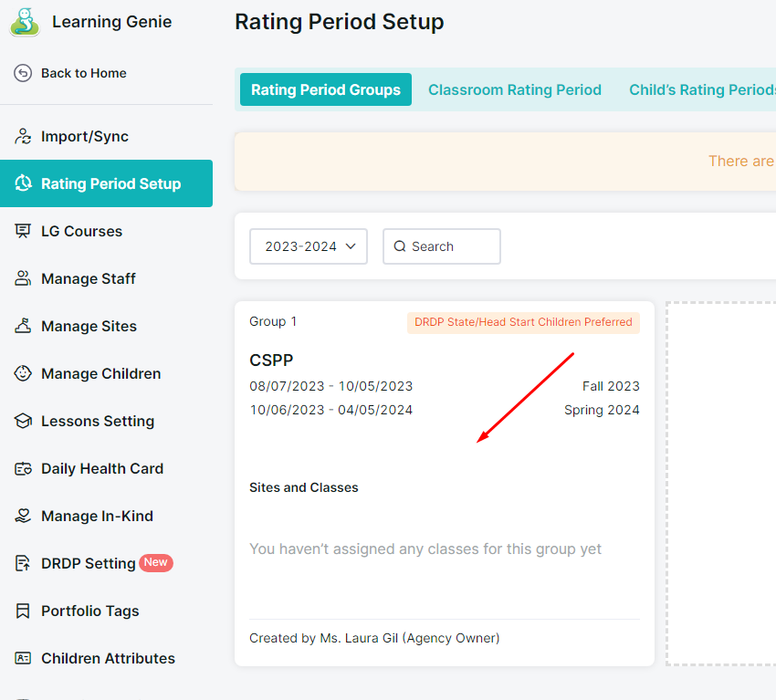Click the Manage Staff people icon
Screen dimensions: 776x700
point(23,278)
